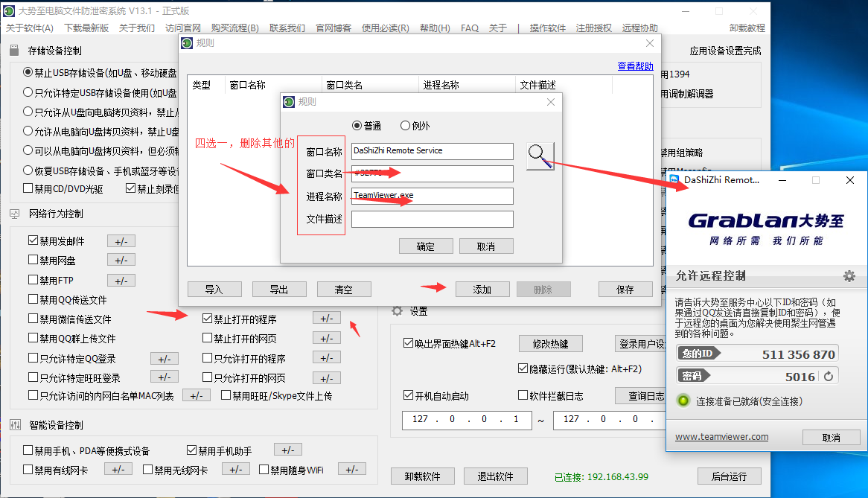Viewport: 868px width, 498px height.
Task: Click the storage device control section icon
Action: 14,51
